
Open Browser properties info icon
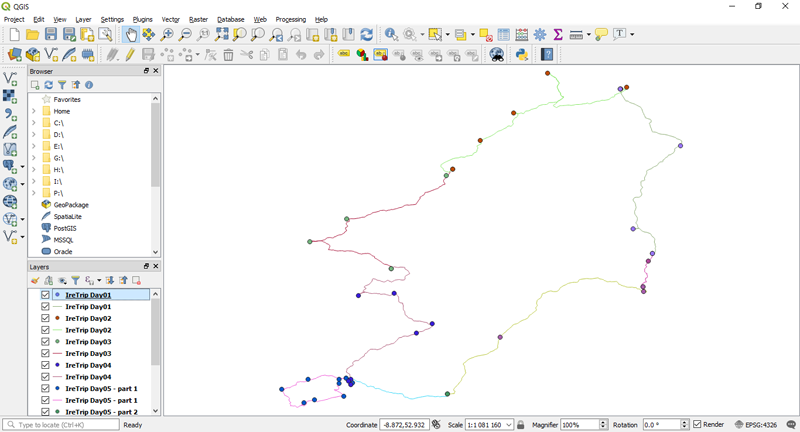pyautogui.click(x=89, y=85)
